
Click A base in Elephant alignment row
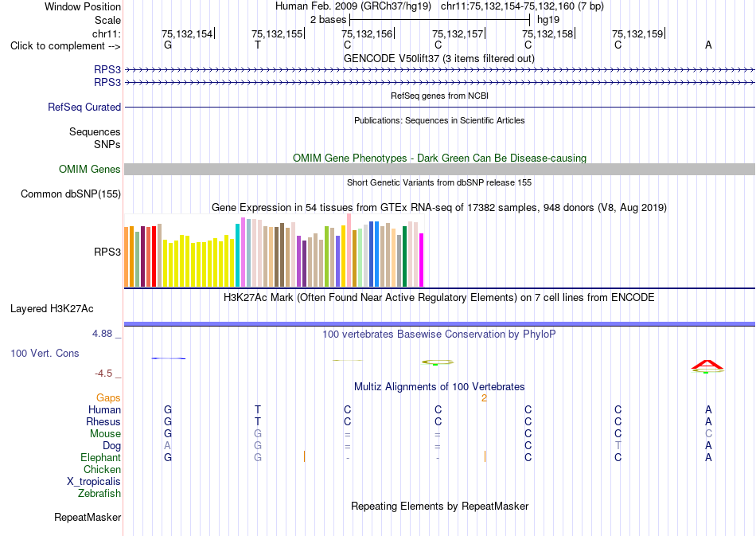pos(708,457)
